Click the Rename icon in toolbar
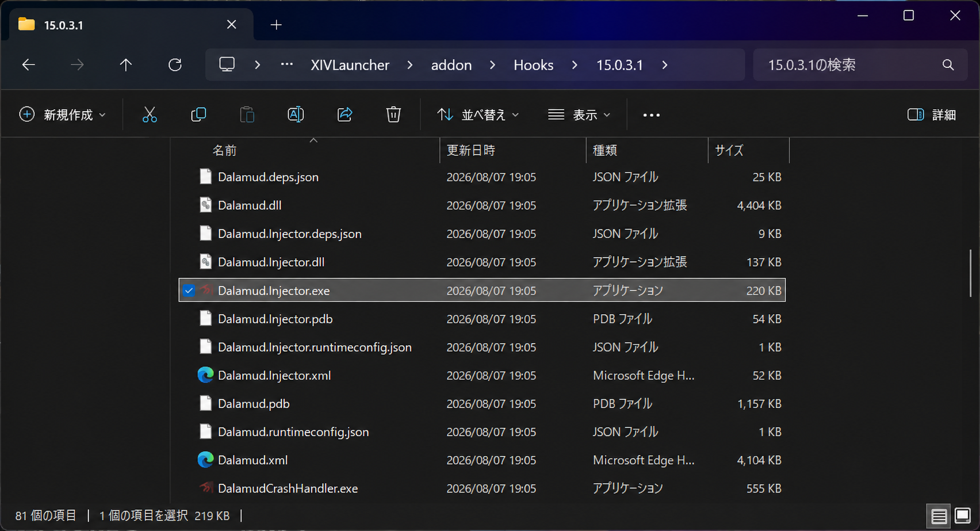 click(x=296, y=114)
